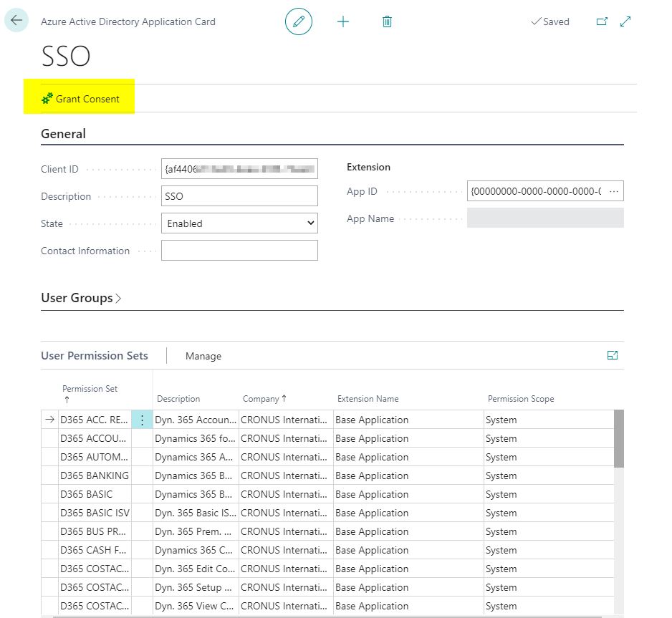Viewport: 672px width, 618px height.
Task: Create new record with plus icon
Action: coord(343,21)
